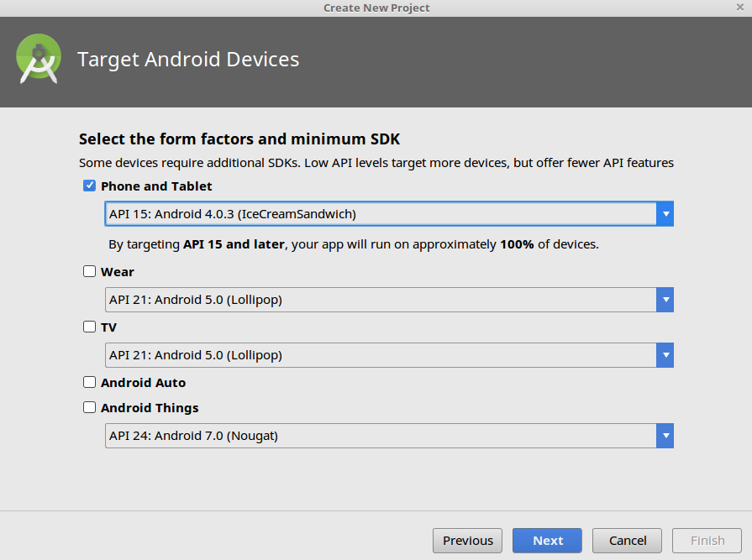Click the API 15 Android 4.0.3 combo box

(x=389, y=213)
